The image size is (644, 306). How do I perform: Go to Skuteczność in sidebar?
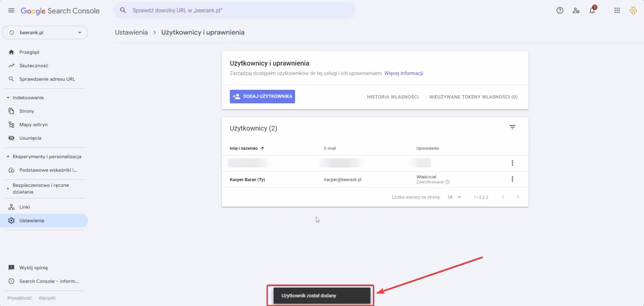coord(33,66)
